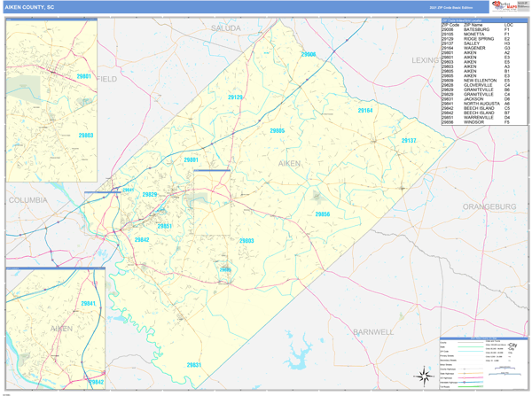
Task: Select the BATESBURG row in ZIP index
Action: pos(480,30)
